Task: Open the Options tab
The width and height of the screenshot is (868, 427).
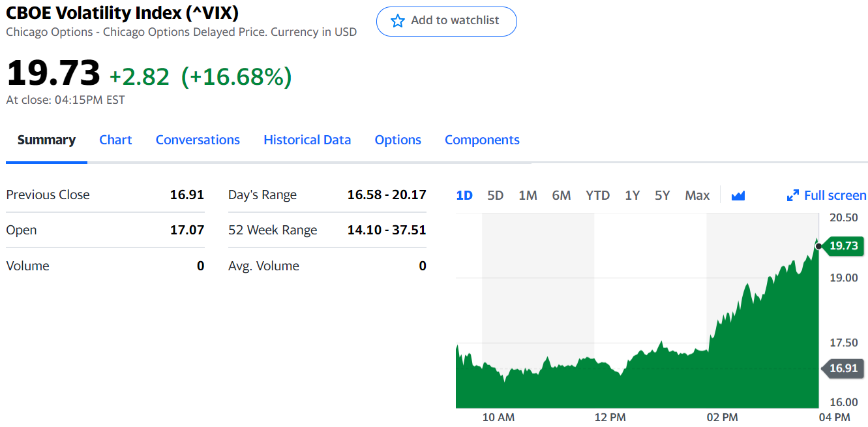Action: (398, 140)
